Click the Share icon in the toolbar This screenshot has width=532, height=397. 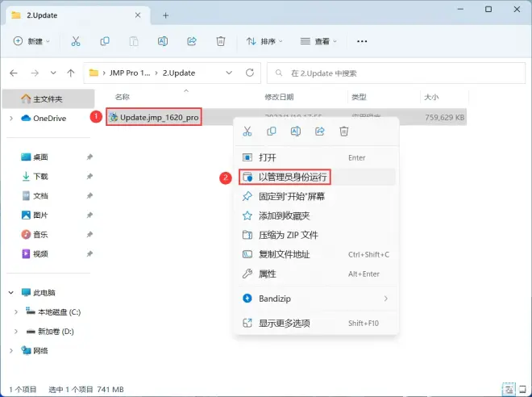(x=192, y=41)
